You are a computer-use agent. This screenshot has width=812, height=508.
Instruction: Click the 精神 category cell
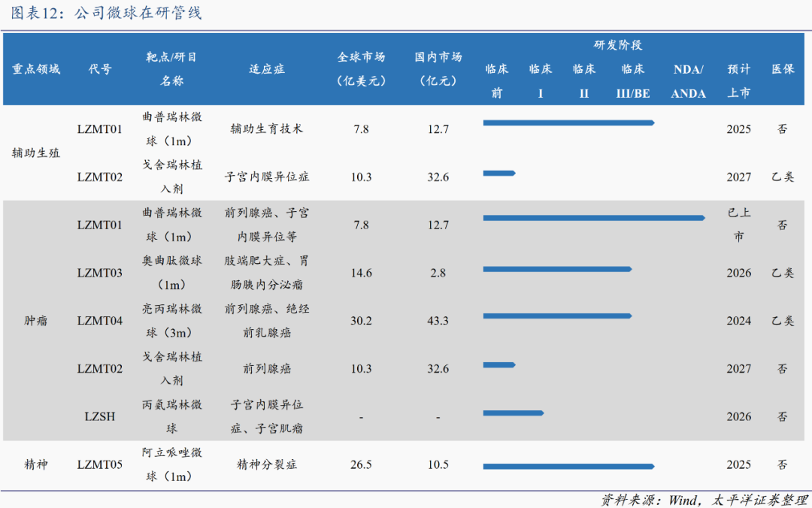point(36,464)
